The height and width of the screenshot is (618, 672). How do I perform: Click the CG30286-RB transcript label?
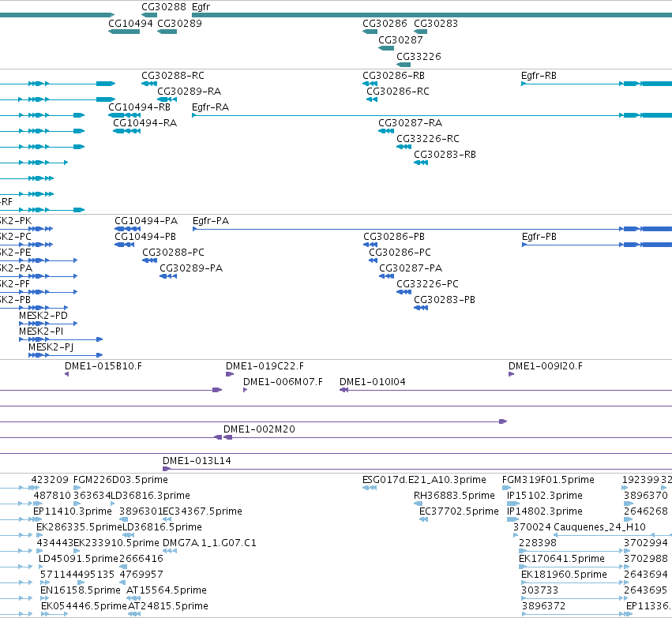click(393, 76)
